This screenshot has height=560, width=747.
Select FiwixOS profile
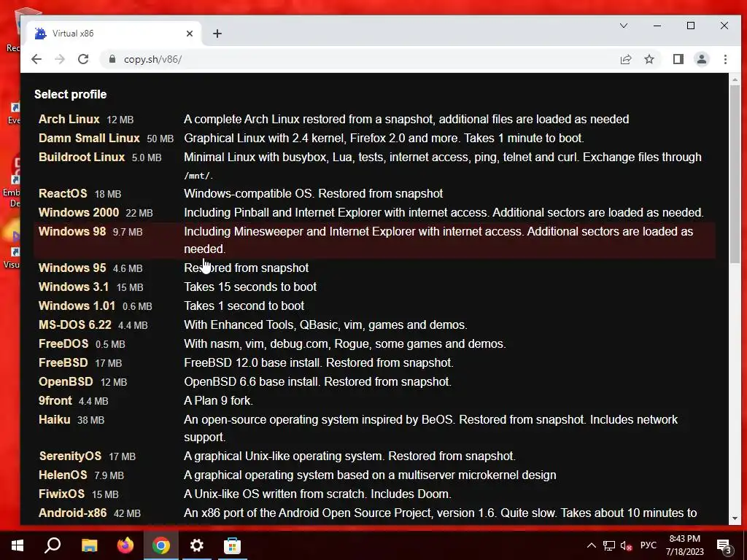click(x=61, y=494)
